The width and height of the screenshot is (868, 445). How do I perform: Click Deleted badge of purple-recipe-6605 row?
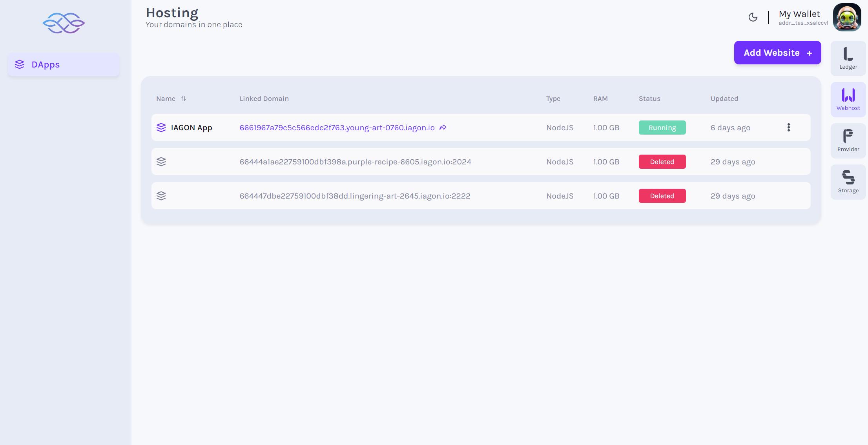tap(662, 162)
